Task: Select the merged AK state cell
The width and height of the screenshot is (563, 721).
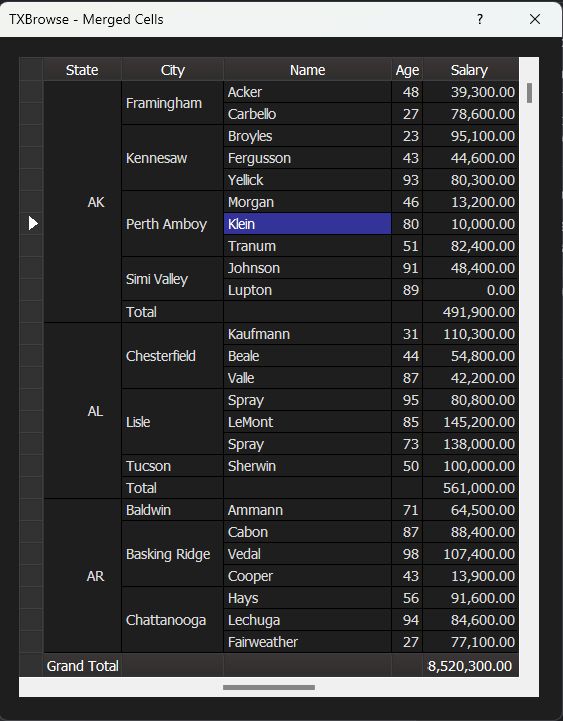Action: tap(82, 202)
